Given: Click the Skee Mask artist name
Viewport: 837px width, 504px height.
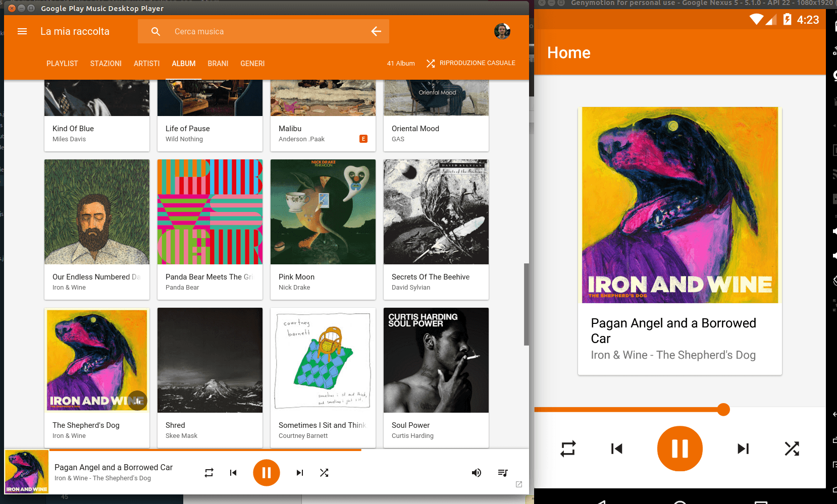Looking at the screenshot, I should [x=181, y=436].
